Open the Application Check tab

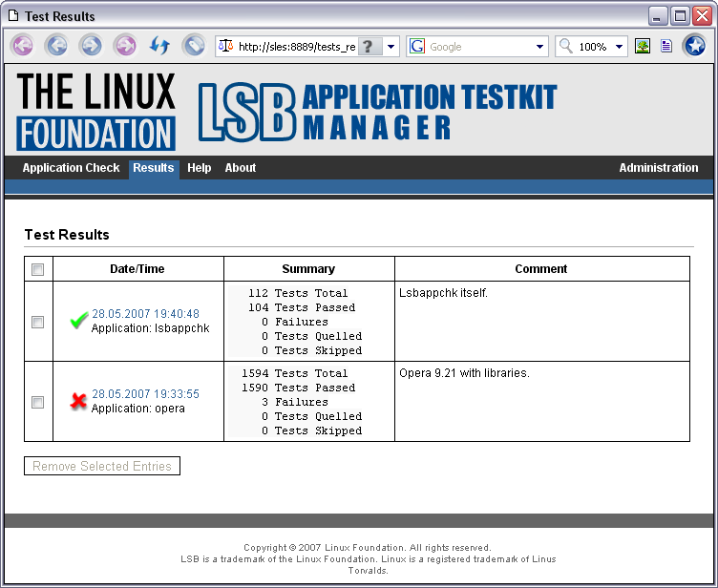(71, 168)
